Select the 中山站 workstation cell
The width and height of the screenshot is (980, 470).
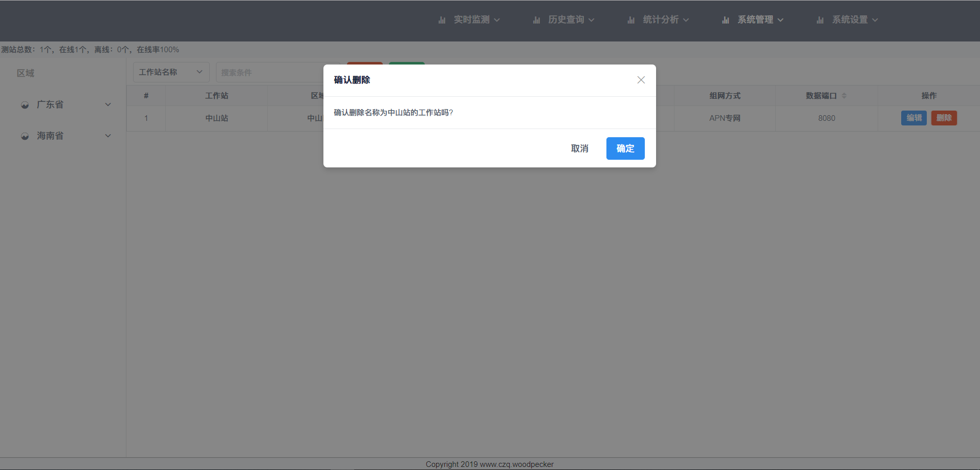[216, 118]
